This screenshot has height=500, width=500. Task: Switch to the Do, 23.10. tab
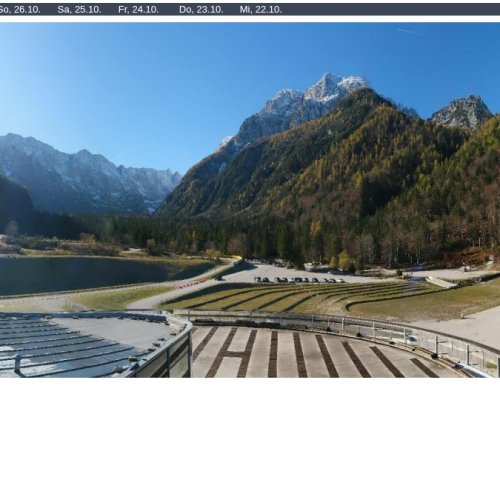pyautogui.click(x=201, y=10)
